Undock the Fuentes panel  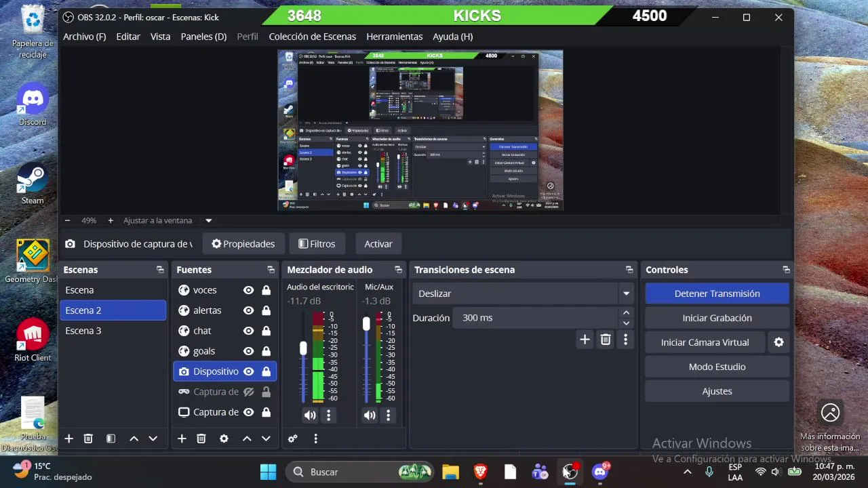pyautogui.click(x=271, y=270)
